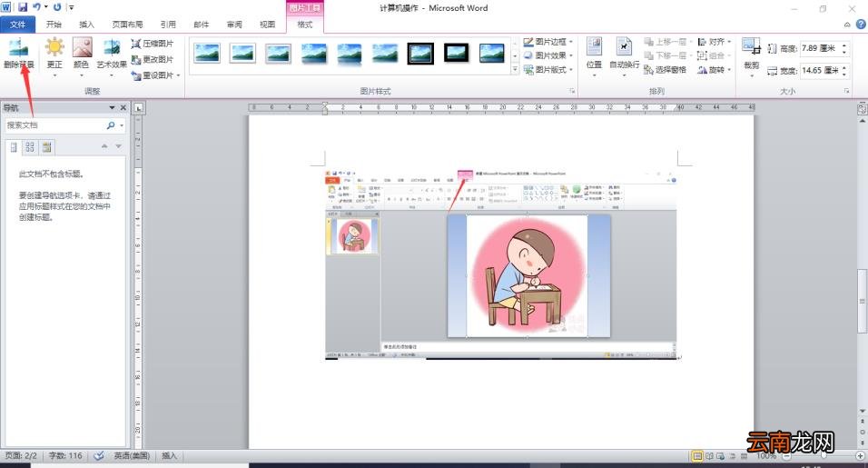Screen dimensions: 868x468
Task: Apply the last picture style in the gallery row
Action: tap(491, 54)
